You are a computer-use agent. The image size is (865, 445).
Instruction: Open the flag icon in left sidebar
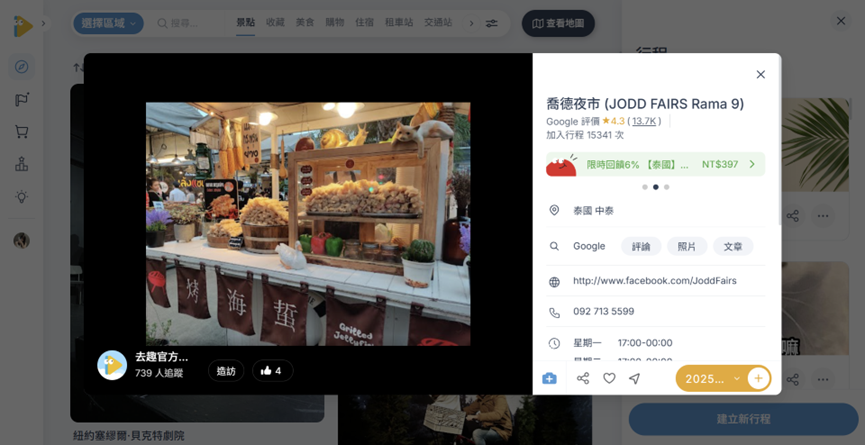tap(22, 100)
